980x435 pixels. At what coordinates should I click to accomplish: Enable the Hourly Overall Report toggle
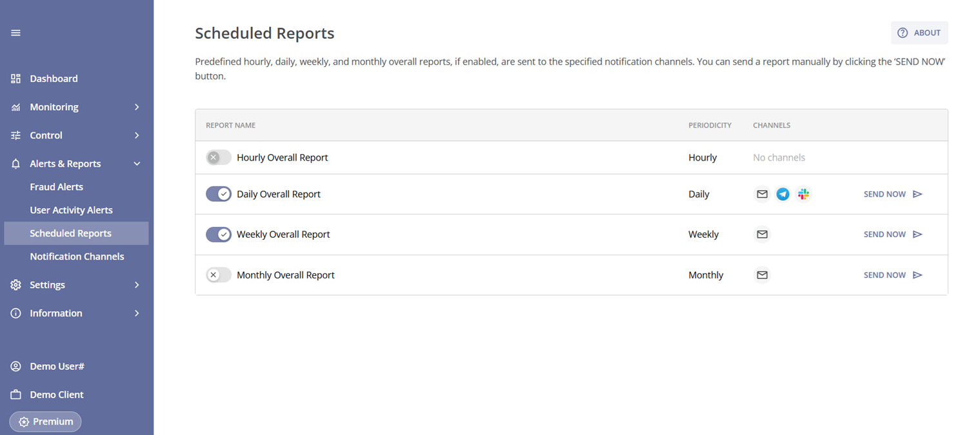[x=218, y=157]
